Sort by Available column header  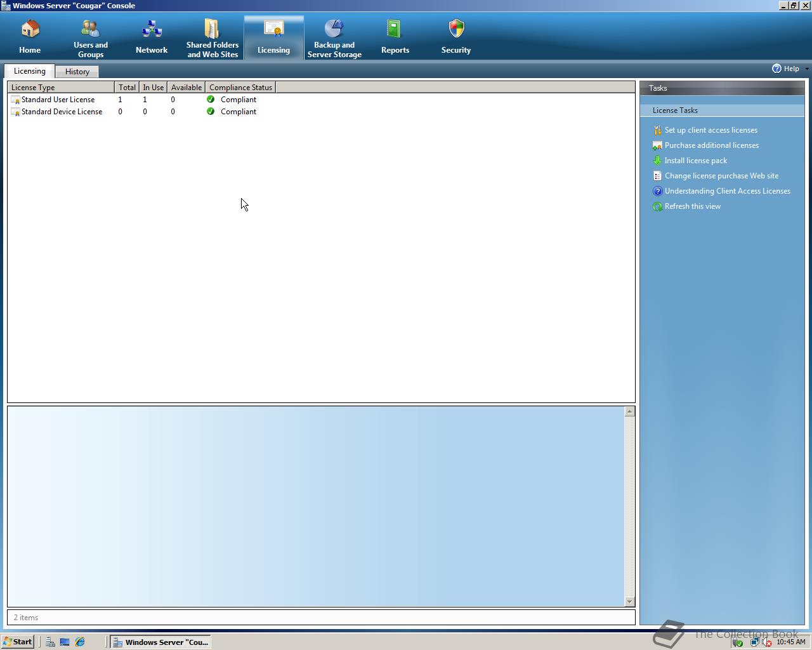pos(187,88)
